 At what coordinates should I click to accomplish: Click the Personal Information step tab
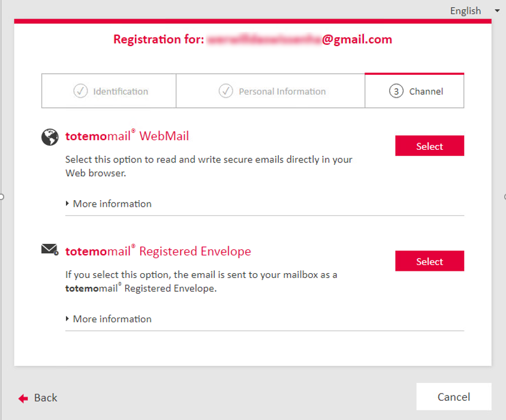pyautogui.click(x=270, y=91)
